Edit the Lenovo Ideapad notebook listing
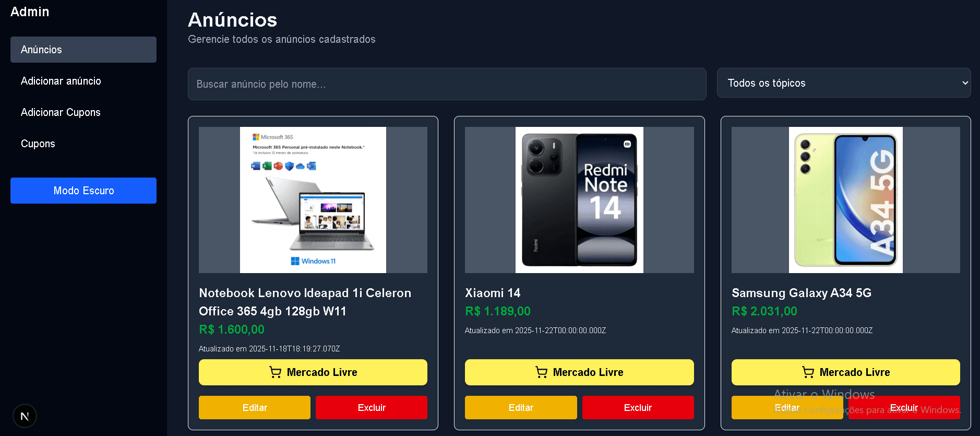This screenshot has height=436, width=980. [255, 407]
